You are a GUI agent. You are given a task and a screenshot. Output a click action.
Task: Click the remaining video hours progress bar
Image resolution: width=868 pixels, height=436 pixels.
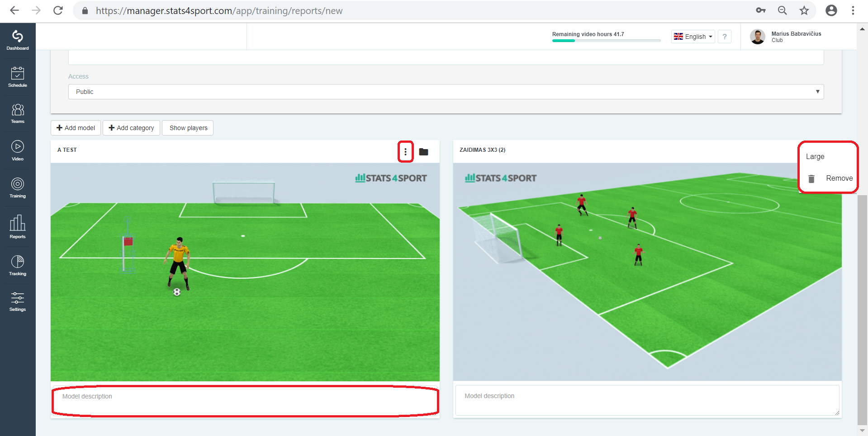coord(606,41)
